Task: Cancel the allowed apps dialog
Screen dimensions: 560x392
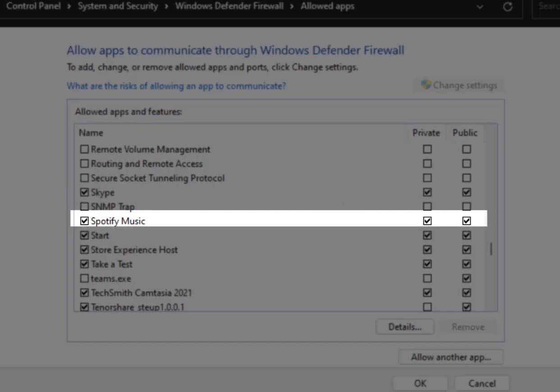Action: click(x=482, y=383)
